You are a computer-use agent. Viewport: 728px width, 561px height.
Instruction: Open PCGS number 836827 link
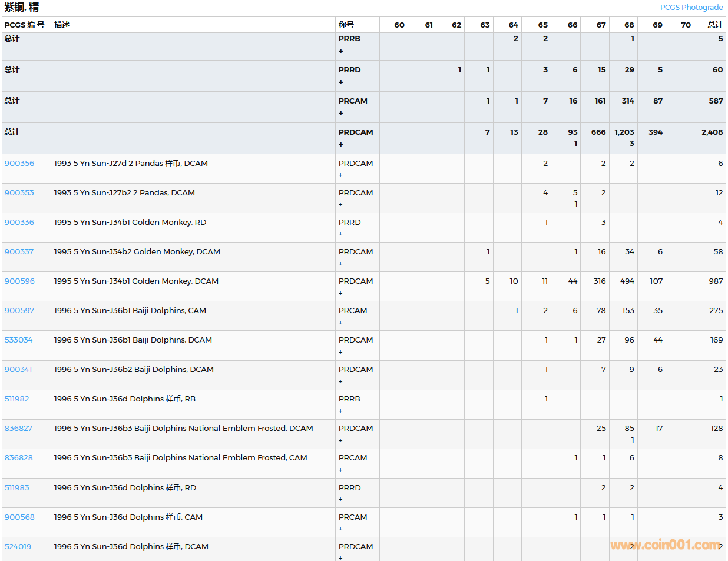pyautogui.click(x=19, y=429)
